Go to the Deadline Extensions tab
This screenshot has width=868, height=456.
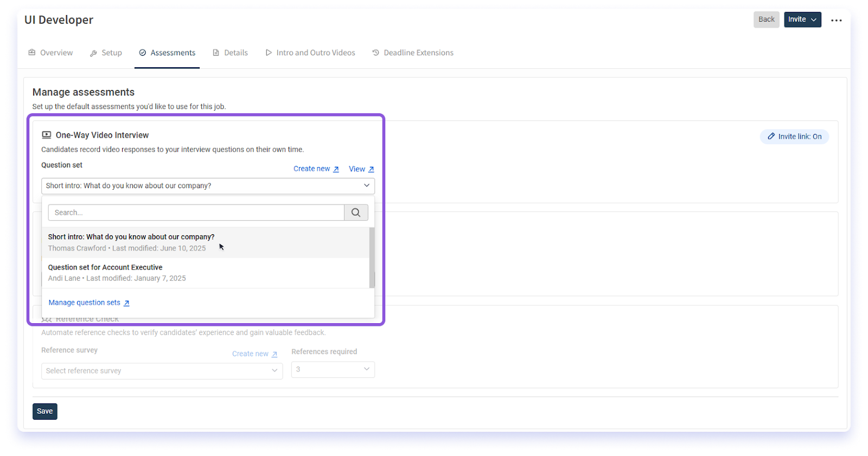click(413, 53)
